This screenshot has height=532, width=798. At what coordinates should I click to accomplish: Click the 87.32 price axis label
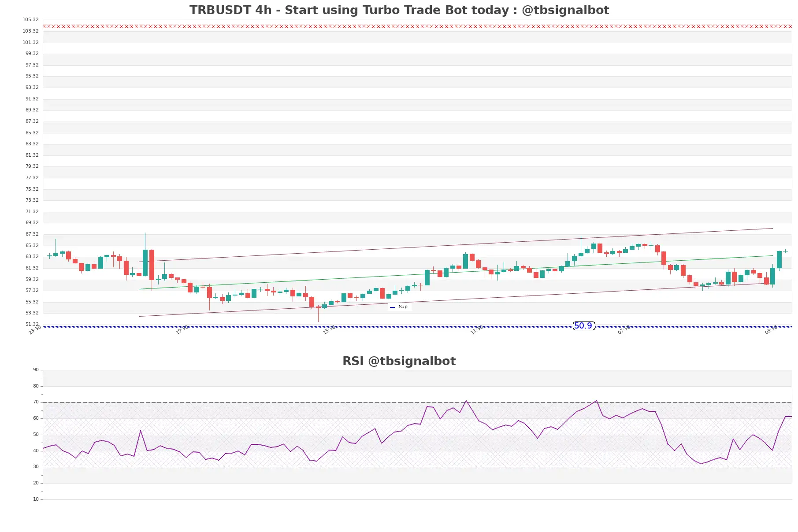pos(32,122)
